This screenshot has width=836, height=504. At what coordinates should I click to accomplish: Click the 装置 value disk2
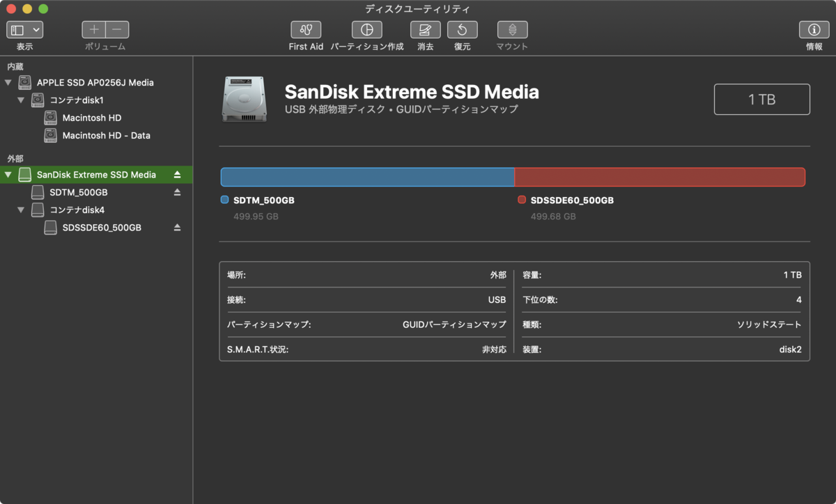(x=790, y=349)
